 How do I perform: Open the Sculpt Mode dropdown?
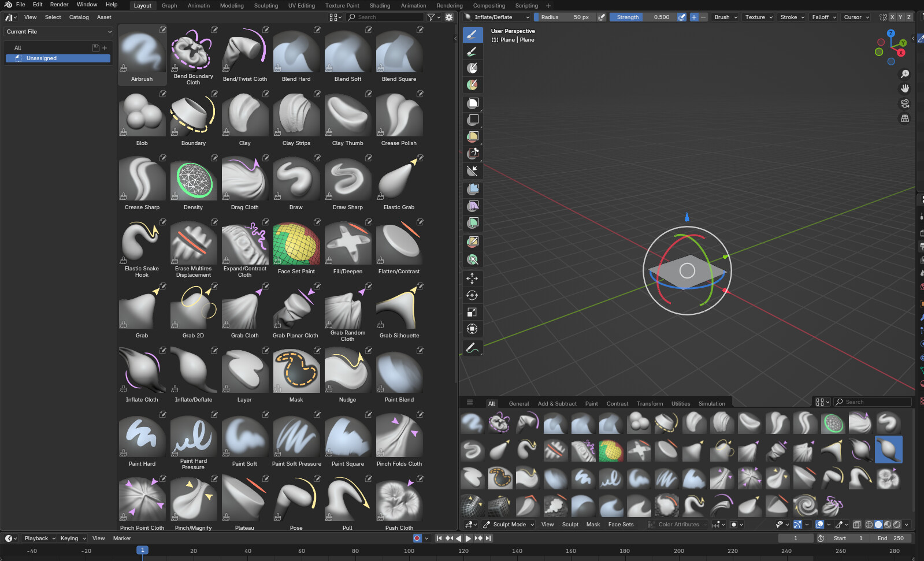509,525
